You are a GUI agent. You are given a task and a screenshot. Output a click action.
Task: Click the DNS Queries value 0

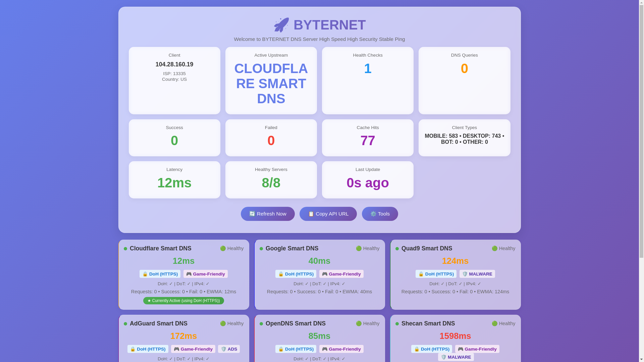click(x=464, y=68)
